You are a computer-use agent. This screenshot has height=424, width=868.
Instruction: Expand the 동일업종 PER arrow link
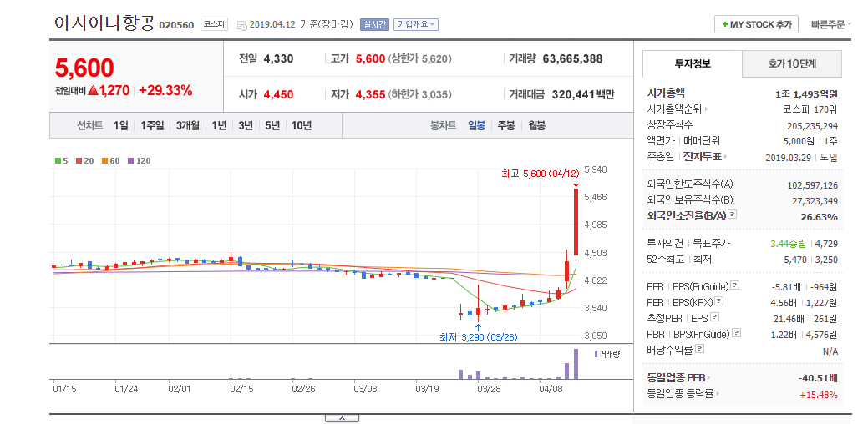pos(709,378)
